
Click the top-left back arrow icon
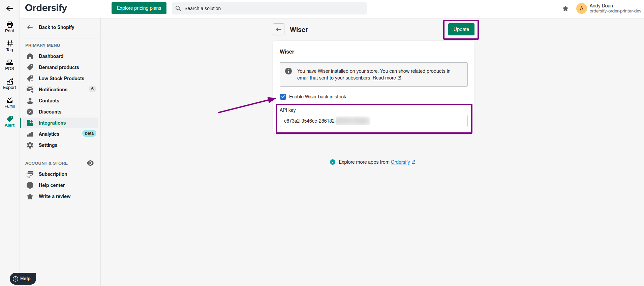click(x=10, y=8)
